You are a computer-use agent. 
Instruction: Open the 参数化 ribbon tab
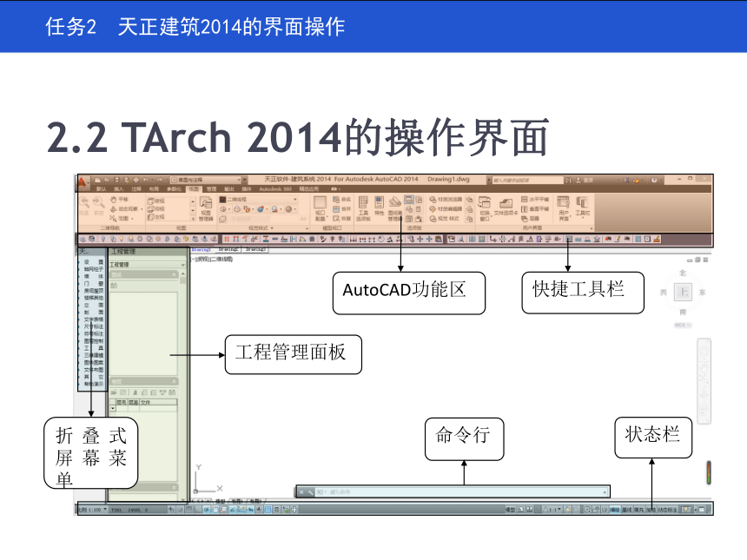click(174, 189)
